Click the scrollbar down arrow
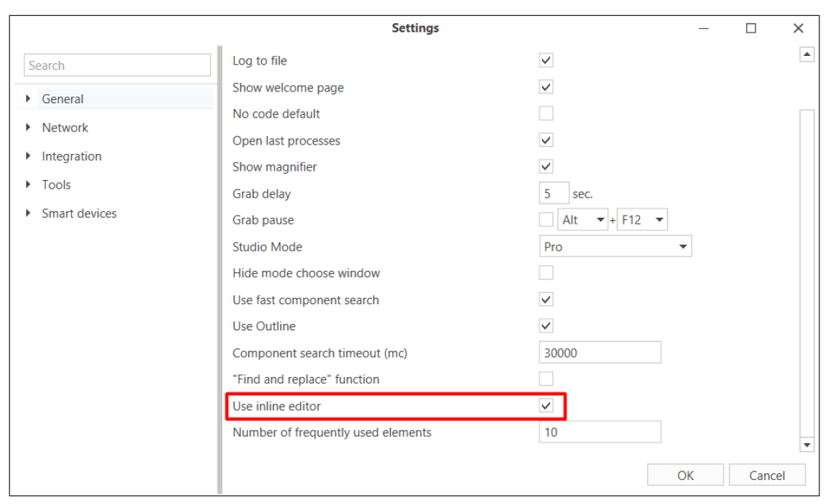Screen dimensions: 831x504 coord(806,444)
